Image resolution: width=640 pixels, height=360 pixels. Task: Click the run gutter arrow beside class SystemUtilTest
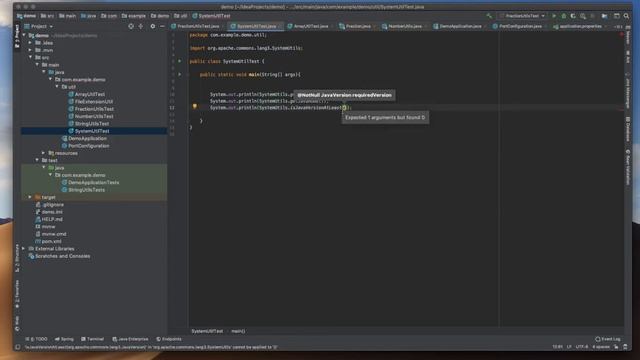click(x=179, y=61)
